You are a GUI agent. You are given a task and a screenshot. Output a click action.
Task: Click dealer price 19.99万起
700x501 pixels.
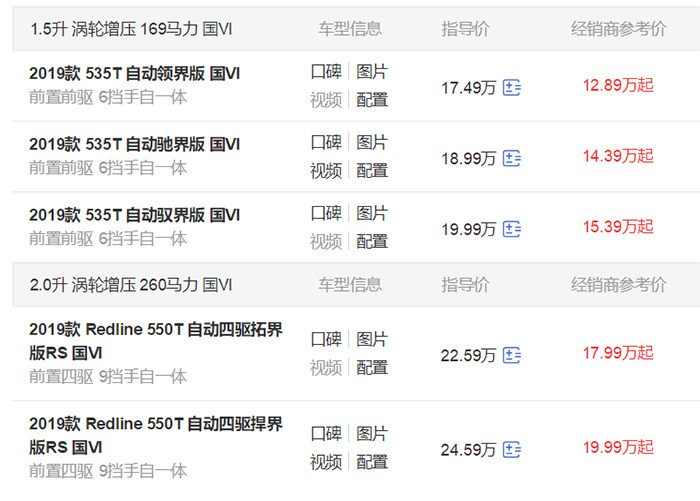pos(617,447)
